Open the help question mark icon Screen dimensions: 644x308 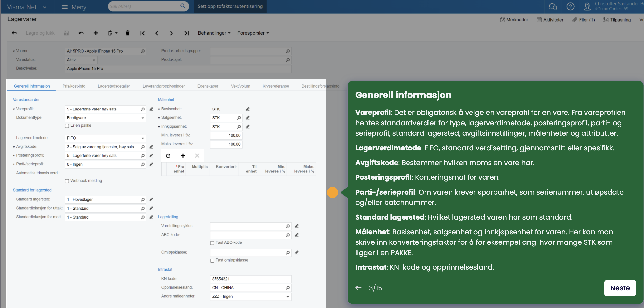tap(570, 6)
